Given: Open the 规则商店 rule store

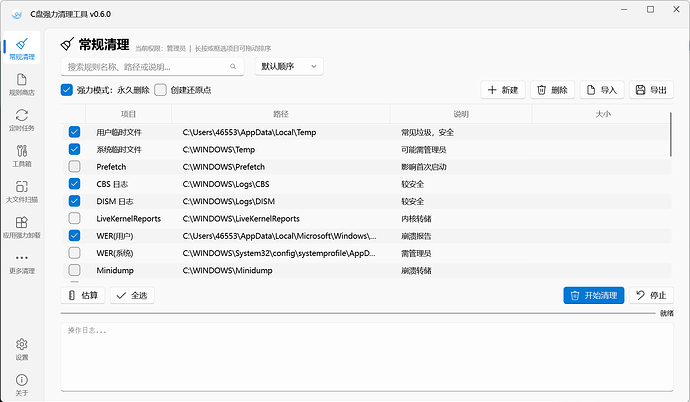Looking at the screenshot, I should tap(22, 84).
